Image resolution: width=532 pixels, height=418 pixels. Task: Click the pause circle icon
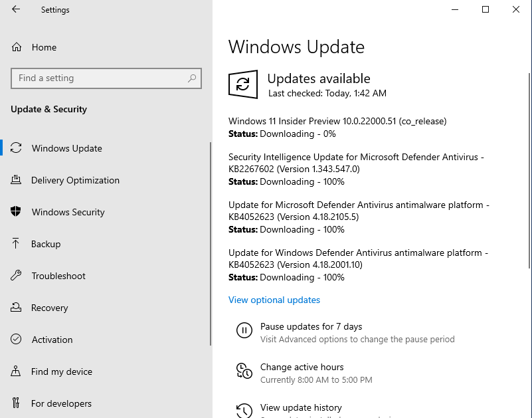244,330
